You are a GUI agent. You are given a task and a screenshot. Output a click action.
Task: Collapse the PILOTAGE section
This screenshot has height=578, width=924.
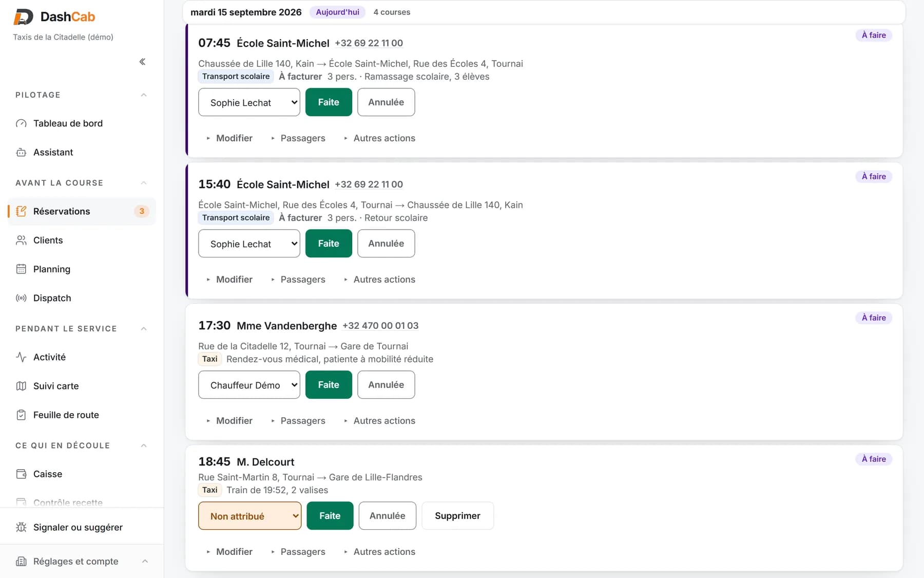[x=144, y=95]
